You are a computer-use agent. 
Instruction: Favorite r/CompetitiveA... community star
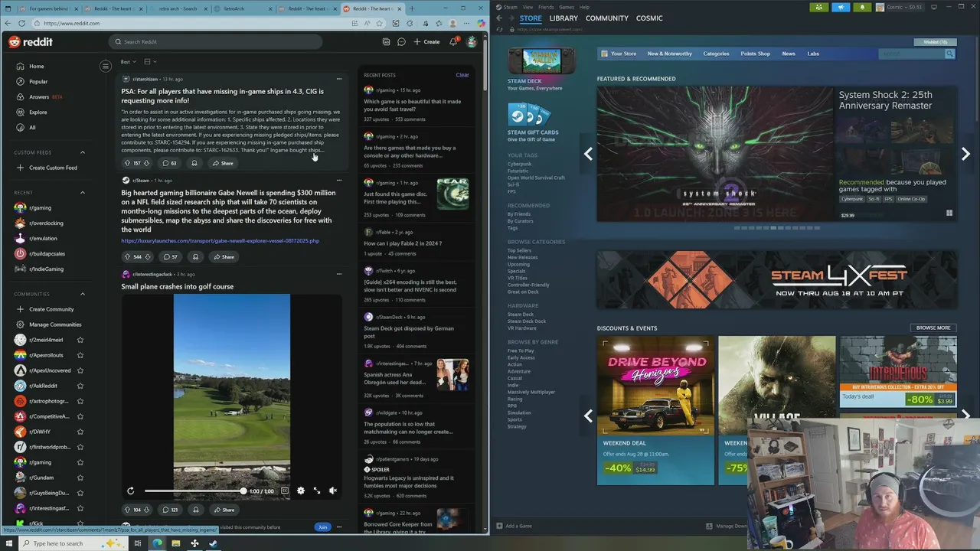click(80, 416)
